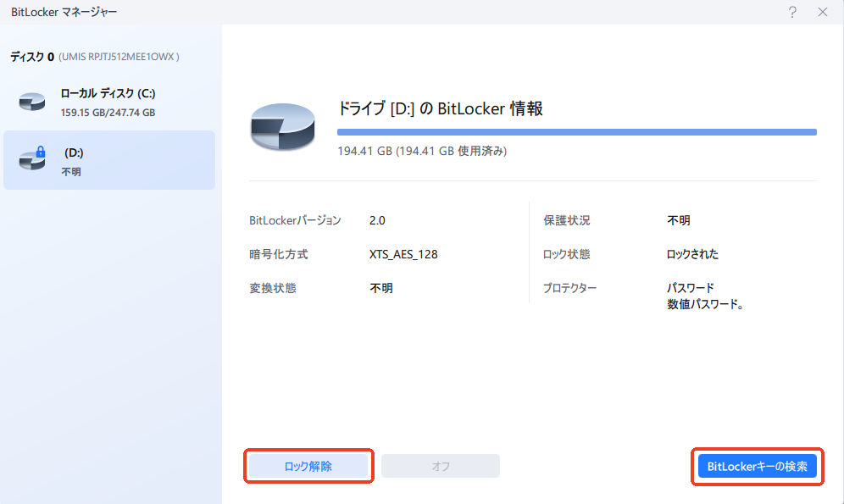Select the (D:) drive label in sidebar
This screenshot has height=504, width=844.
tap(74, 152)
